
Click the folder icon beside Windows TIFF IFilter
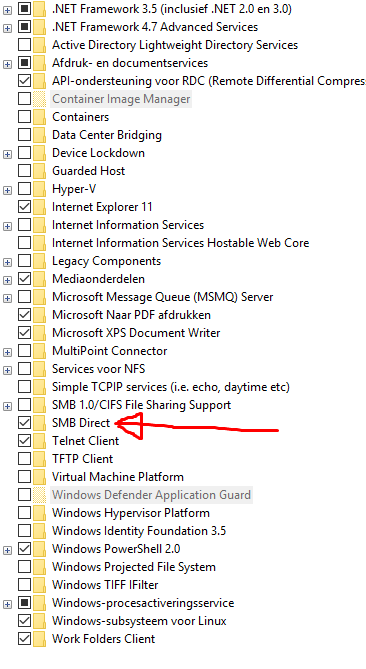pyautogui.click(x=39, y=585)
